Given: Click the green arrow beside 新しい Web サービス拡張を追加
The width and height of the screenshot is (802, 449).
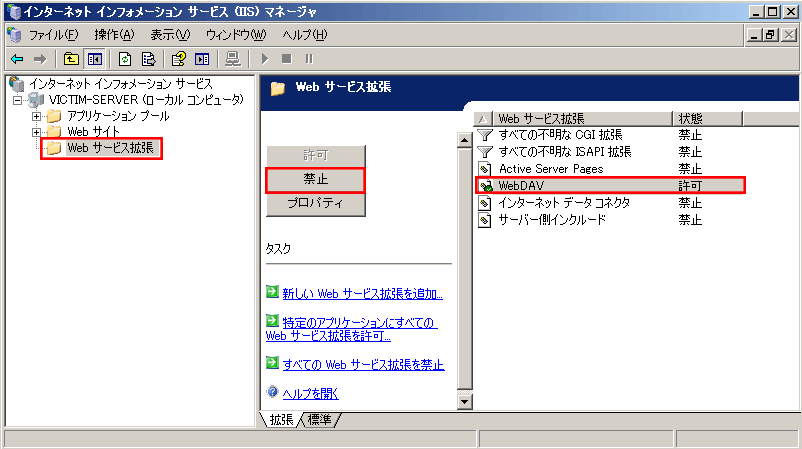Looking at the screenshot, I should pos(272,292).
